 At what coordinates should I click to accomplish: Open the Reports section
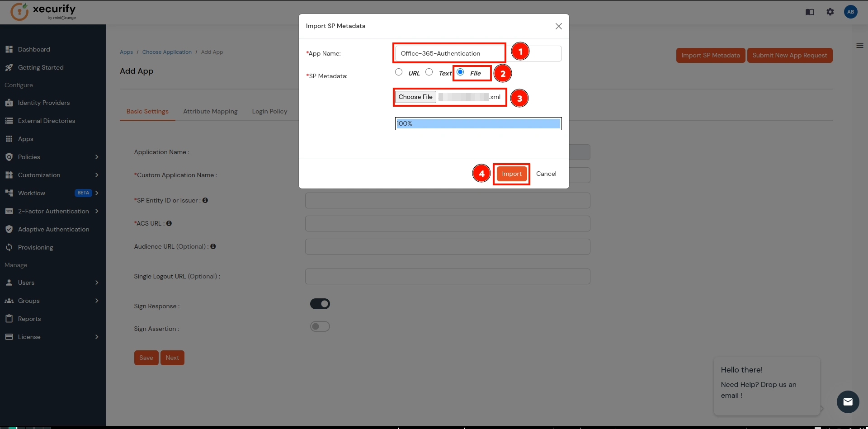click(29, 319)
